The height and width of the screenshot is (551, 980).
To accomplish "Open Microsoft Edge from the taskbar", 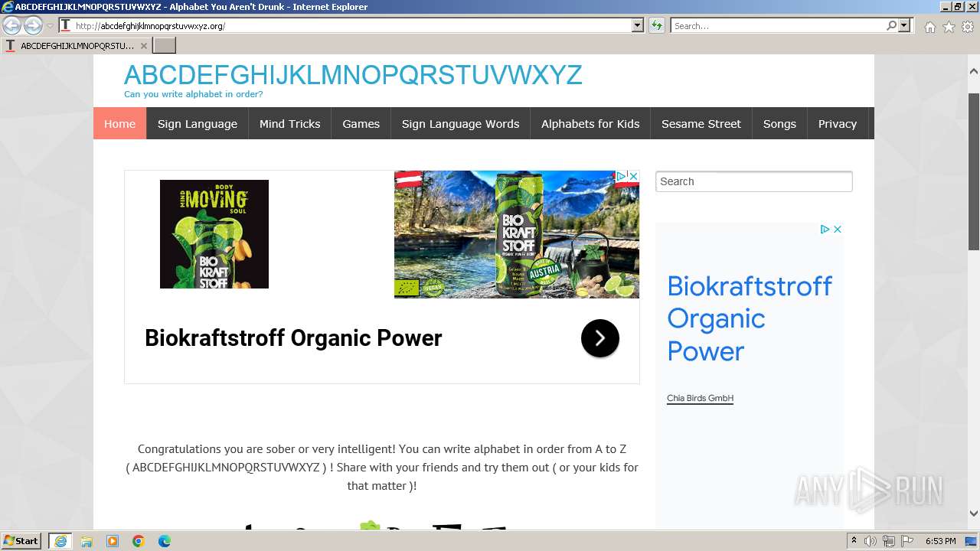I will 165,541.
